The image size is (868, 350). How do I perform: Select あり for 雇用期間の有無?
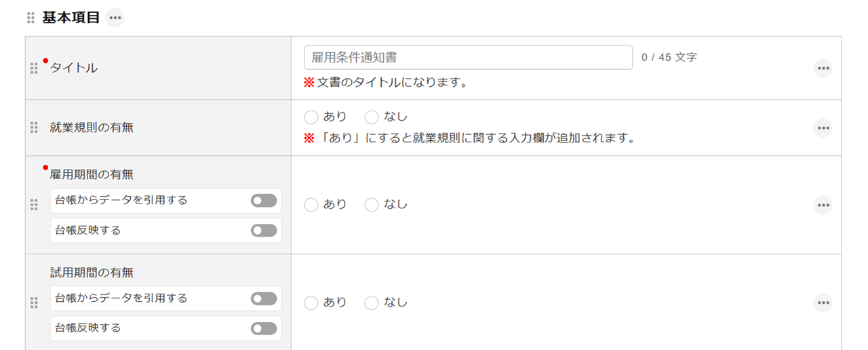point(311,205)
